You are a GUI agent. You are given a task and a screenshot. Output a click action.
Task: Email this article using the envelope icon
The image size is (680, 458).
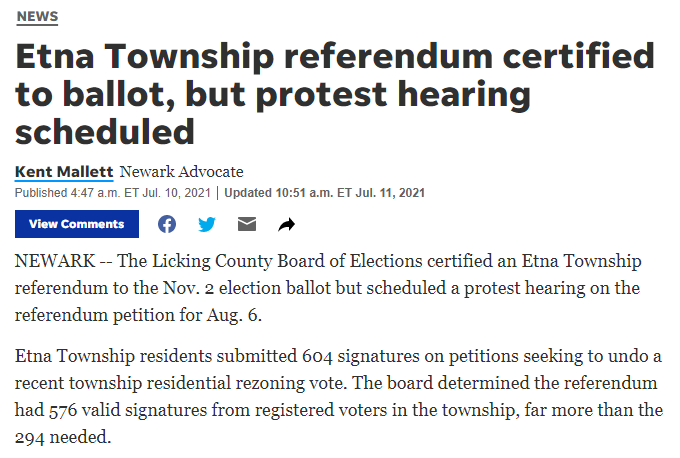pyautogui.click(x=246, y=224)
